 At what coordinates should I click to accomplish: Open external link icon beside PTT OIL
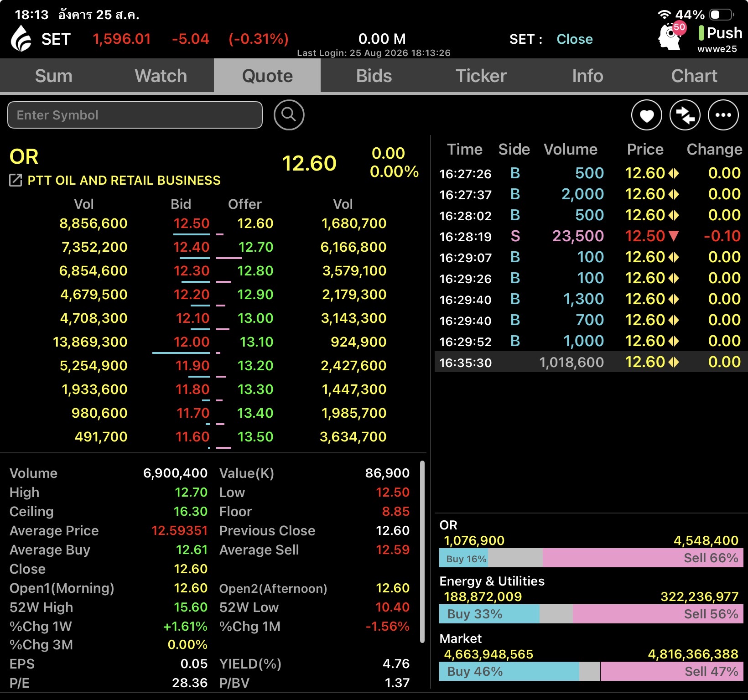tap(16, 180)
